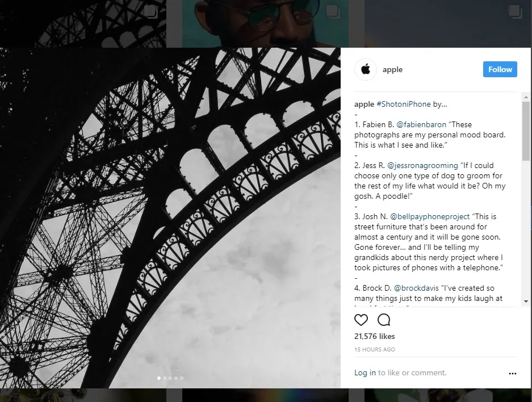Image resolution: width=532 pixels, height=402 pixels.
Task: Select the multi-photo icon on the Eiffel thumbnail
Action: pos(150,12)
